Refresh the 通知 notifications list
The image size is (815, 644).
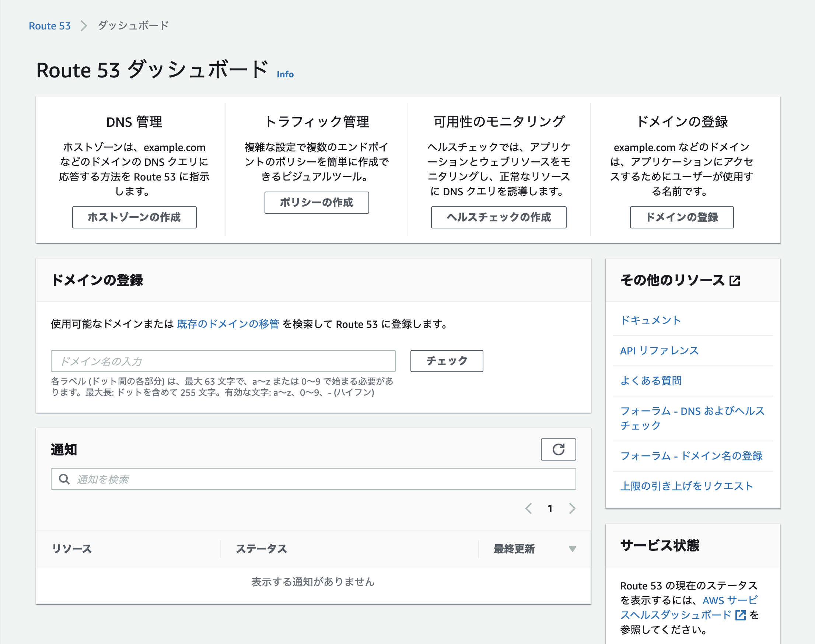coord(558,449)
